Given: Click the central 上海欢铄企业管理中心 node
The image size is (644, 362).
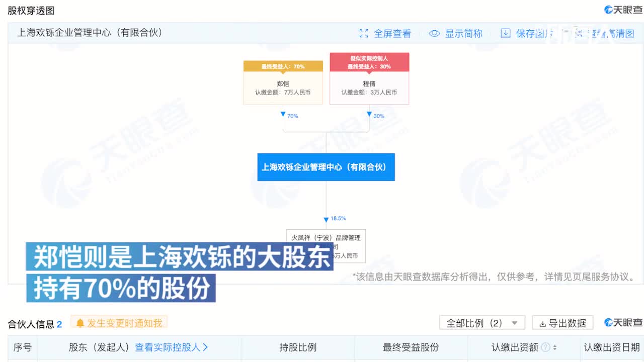Looking at the screenshot, I should [x=326, y=167].
